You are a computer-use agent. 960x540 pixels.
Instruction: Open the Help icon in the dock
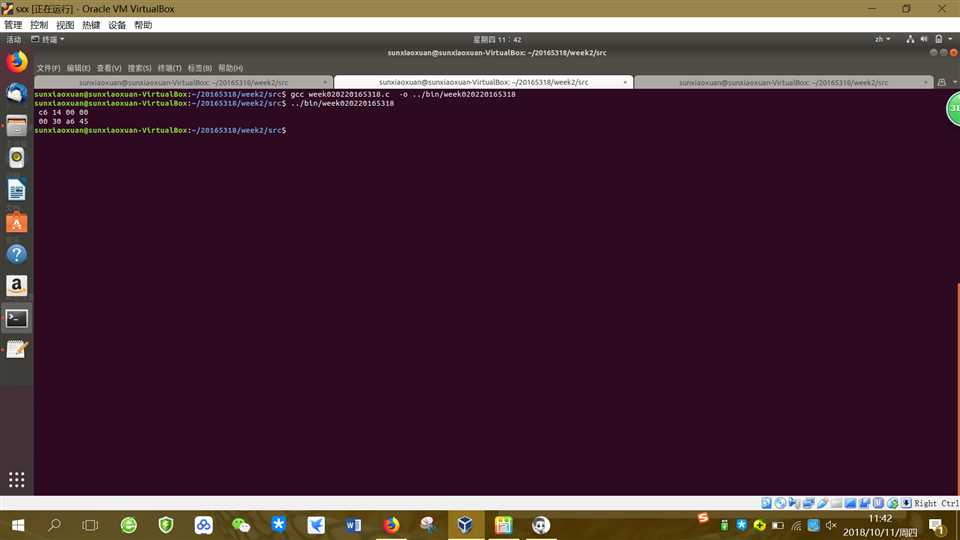17,253
